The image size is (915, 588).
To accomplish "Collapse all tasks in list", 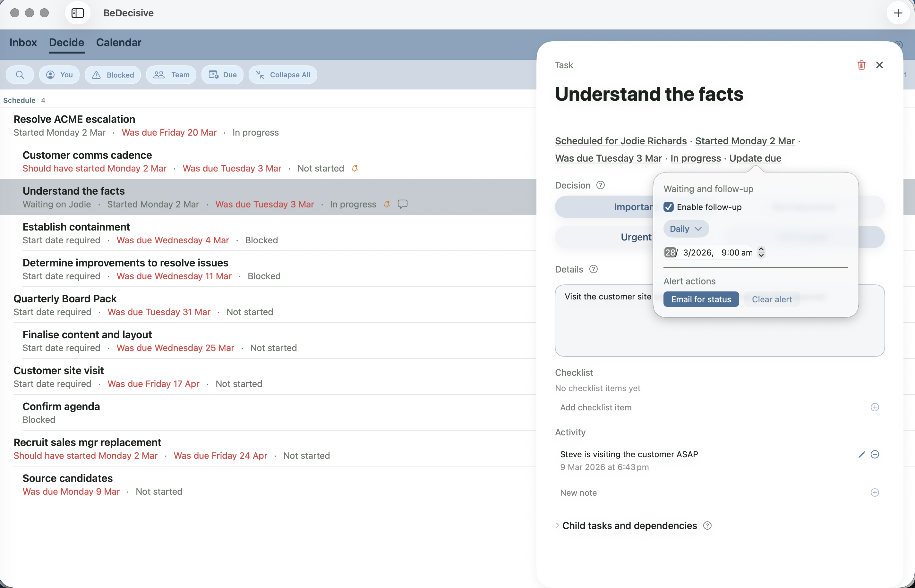I will 283,75.
